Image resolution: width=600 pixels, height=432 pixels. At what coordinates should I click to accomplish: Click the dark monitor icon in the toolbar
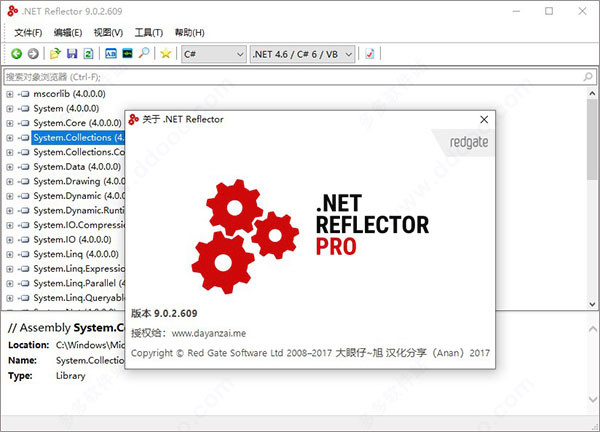[x=127, y=54]
